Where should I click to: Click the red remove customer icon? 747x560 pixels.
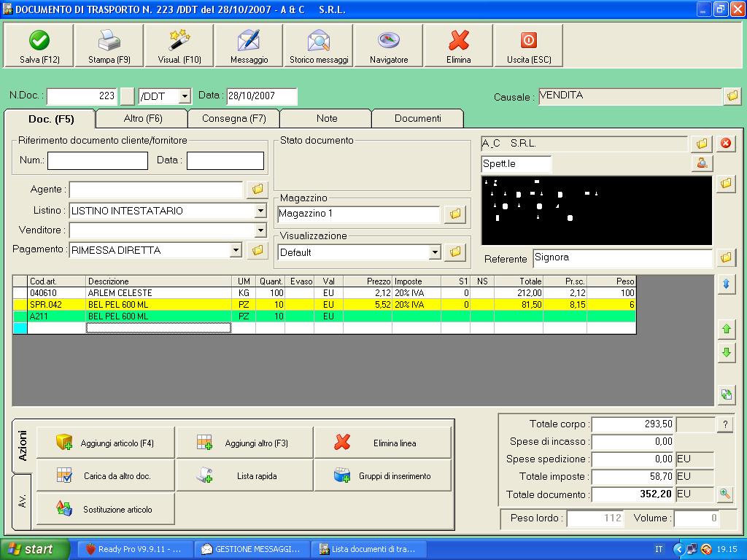(x=725, y=144)
